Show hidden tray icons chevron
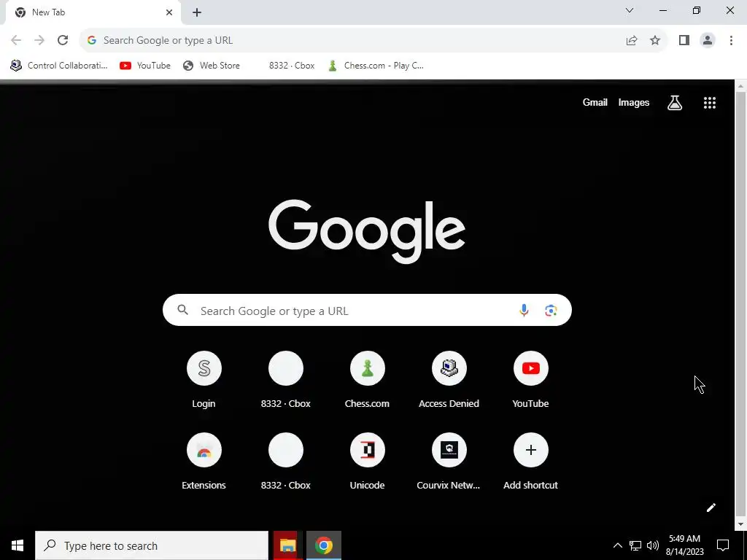The width and height of the screenshot is (747, 560). click(617, 545)
